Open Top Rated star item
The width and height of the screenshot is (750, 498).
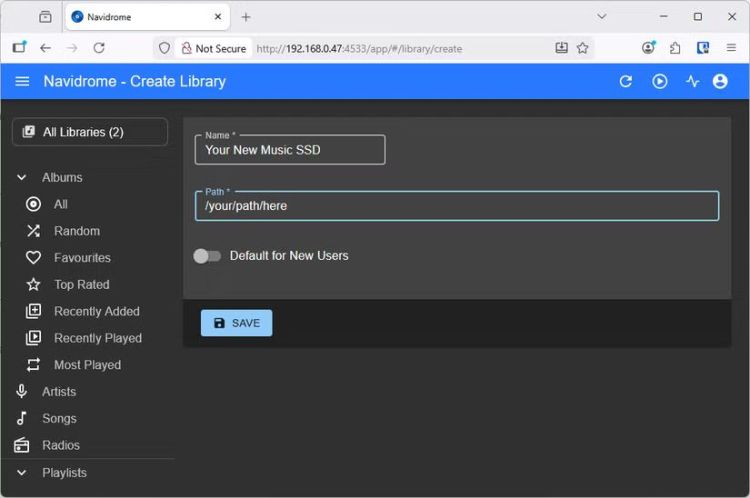pos(81,285)
